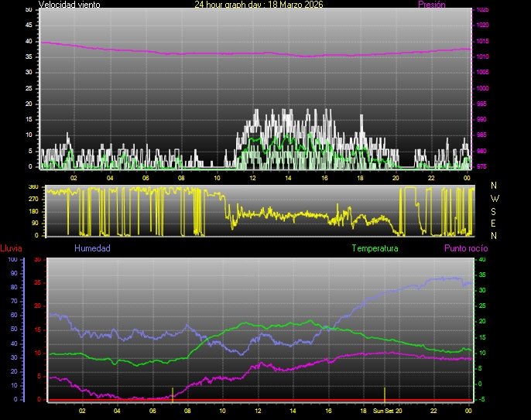Select the 975 pressure axis value
The image size is (531, 420).
(x=481, y=166)
